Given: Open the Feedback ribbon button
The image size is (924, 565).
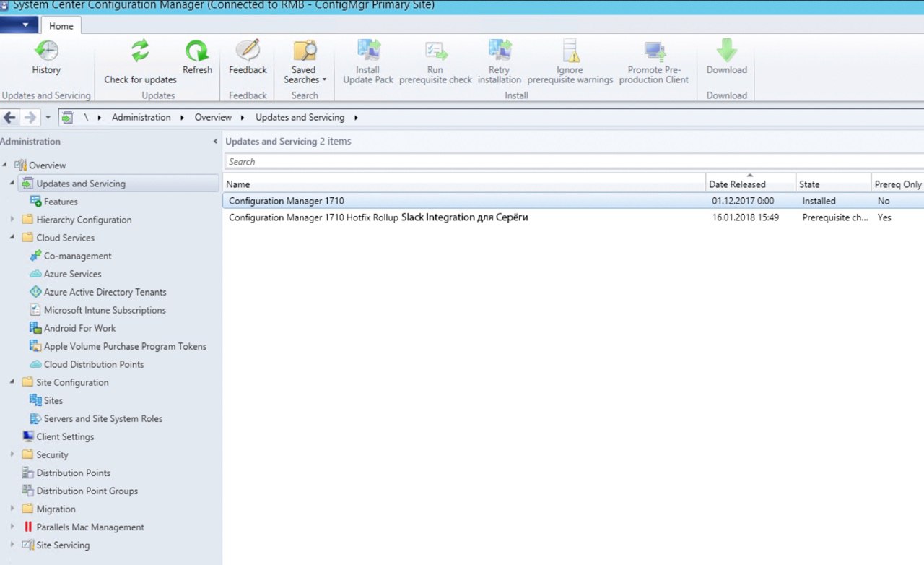Looking at the screenshot, I should (248, 57).
